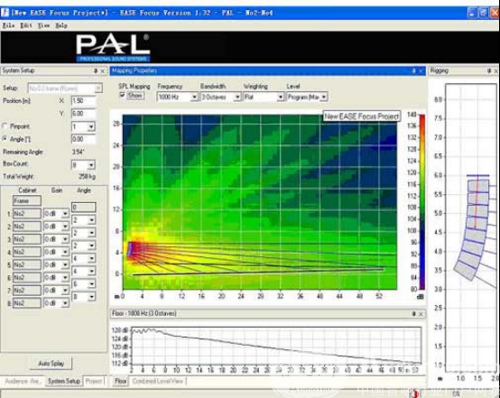Close the System Setup panel
The width and height of the screenshot is (500, 398).
click(102, 71)
